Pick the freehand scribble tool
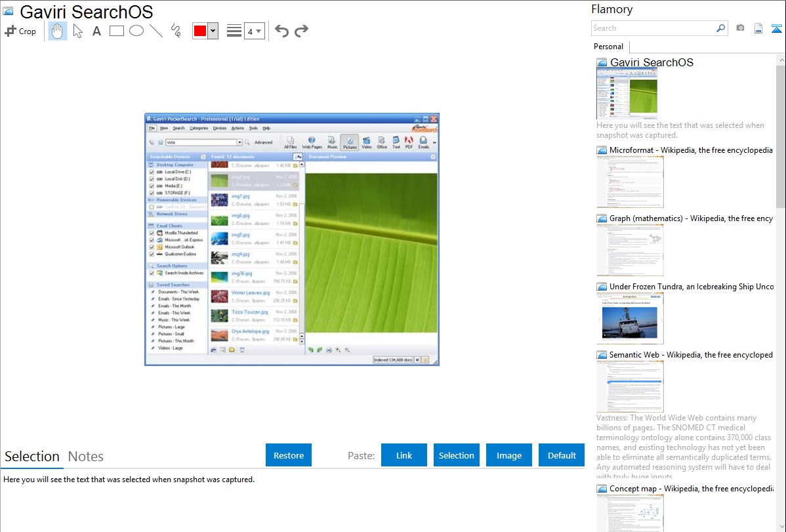The width and height of the screenshot is (786, 532). coord(176,31)
